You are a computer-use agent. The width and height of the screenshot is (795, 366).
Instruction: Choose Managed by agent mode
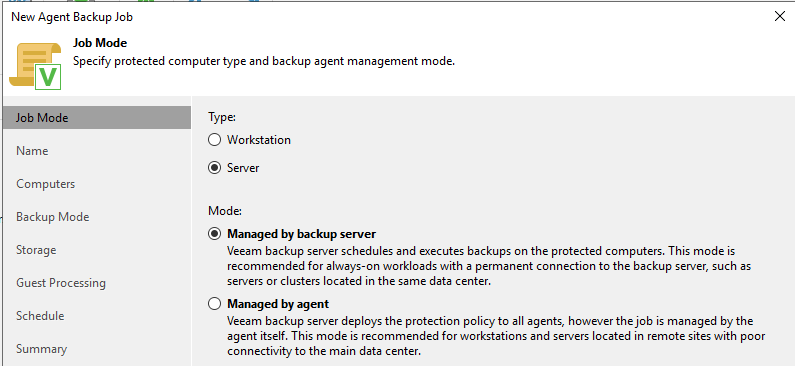(214, 304)
